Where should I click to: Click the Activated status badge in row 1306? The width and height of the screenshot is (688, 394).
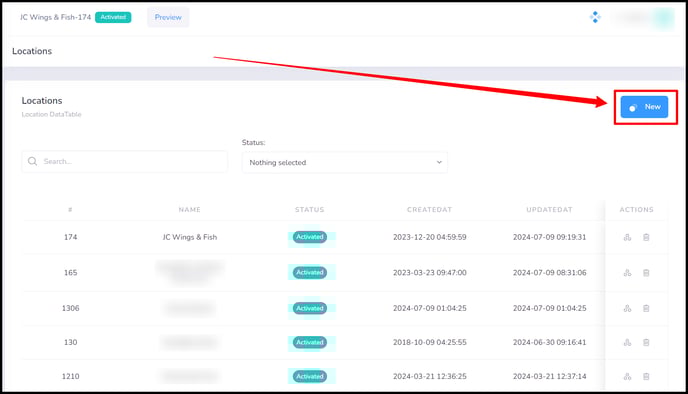coord(310,308)
